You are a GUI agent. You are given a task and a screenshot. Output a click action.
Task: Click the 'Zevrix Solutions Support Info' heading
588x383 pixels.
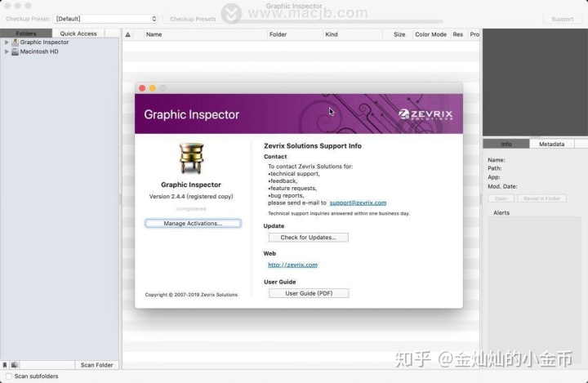tap(313, 146)
